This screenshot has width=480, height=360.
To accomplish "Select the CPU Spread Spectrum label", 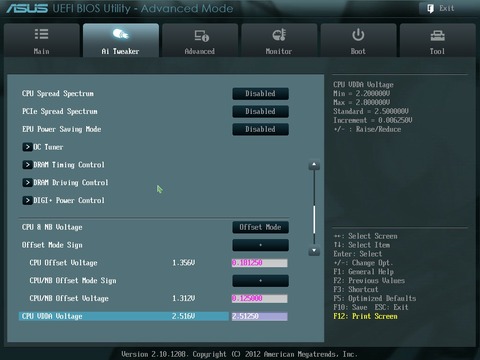I will [x=58, y=94].
